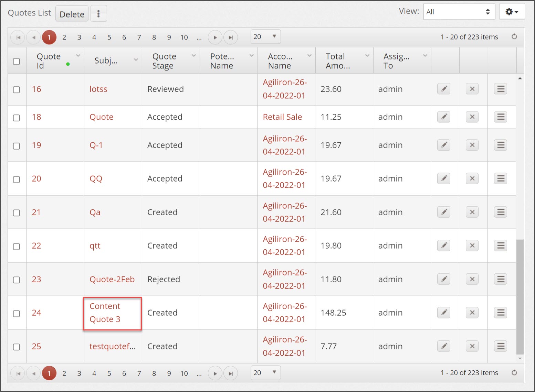535x392 pixels.
Task: Edit quote 16 with the pencil icon
Action: coord(444,89)
